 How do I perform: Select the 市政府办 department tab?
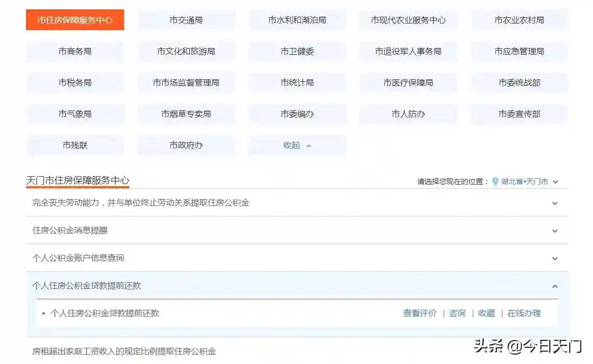[x=186, y=145]
